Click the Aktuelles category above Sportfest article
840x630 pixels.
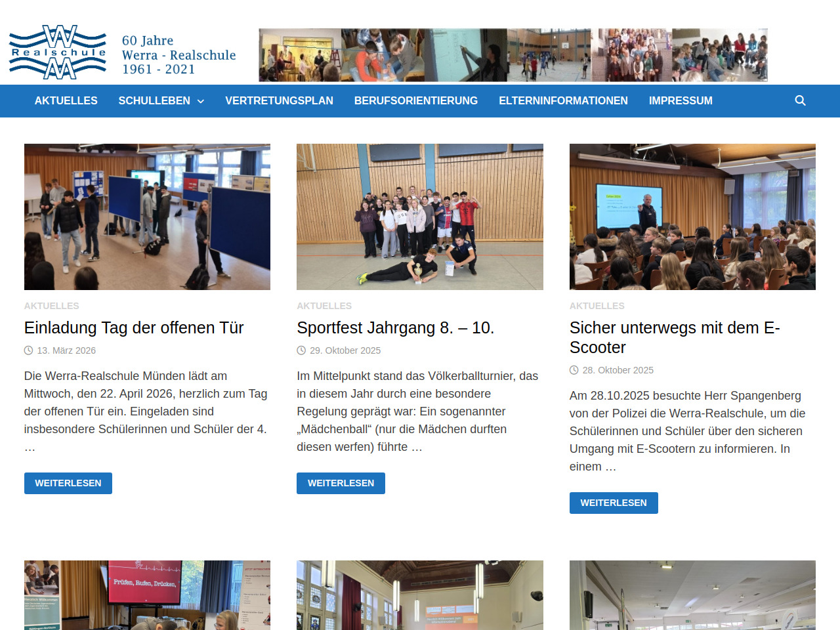(324, 306)
